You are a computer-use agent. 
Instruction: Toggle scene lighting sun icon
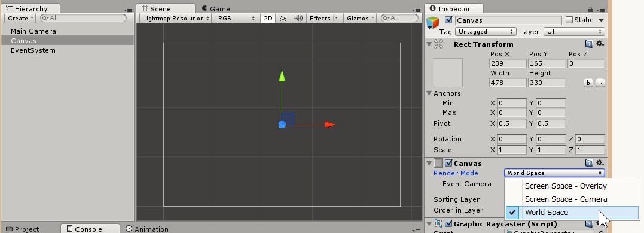[283, 18]
